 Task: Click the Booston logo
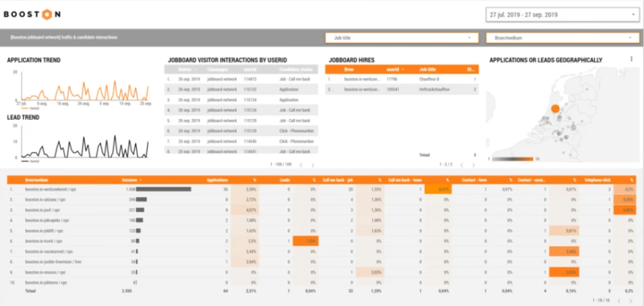click(32, 14)
